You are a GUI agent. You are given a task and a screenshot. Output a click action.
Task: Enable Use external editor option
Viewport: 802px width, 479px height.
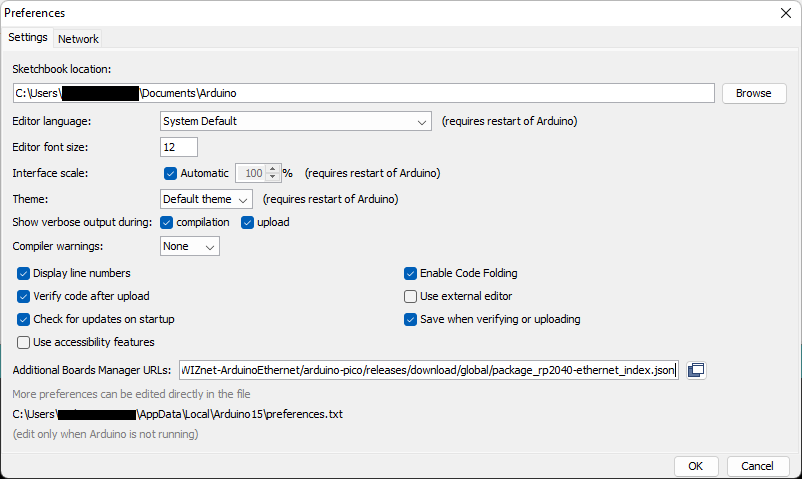click(x=410, y=296)
